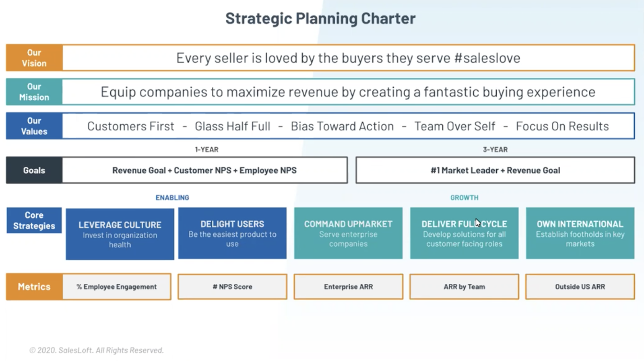
Task: Select the orange Our Vision label
Action: (x=34, y=58)
